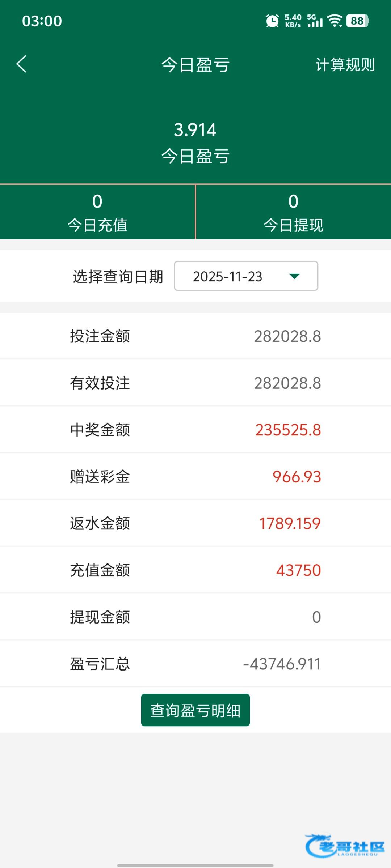Open the 计算规则 page
This screenshot has width=391, height=868.
[345, 65]
